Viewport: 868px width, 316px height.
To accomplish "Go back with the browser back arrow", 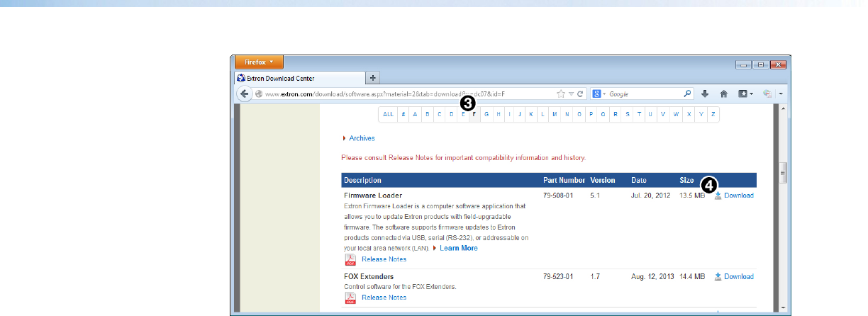I will coord(244,94).
